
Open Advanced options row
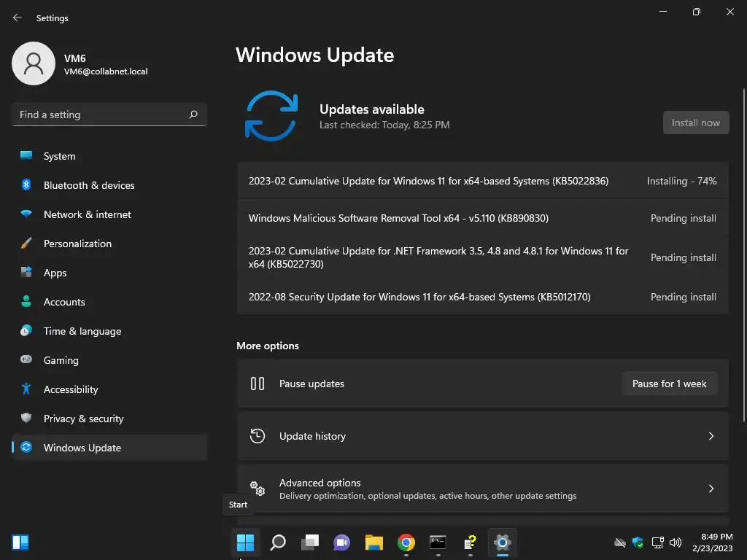pos(483,488)
